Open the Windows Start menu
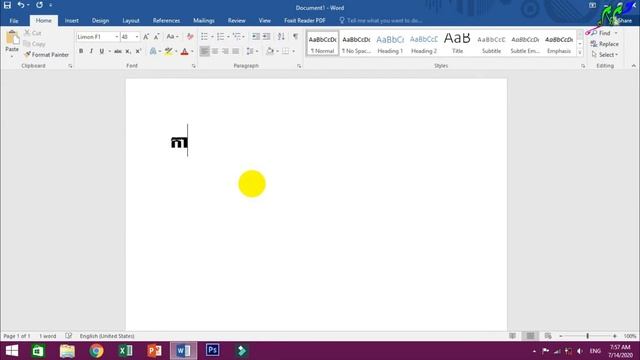This screenshot has height=360, width=640. click(12, 351)
